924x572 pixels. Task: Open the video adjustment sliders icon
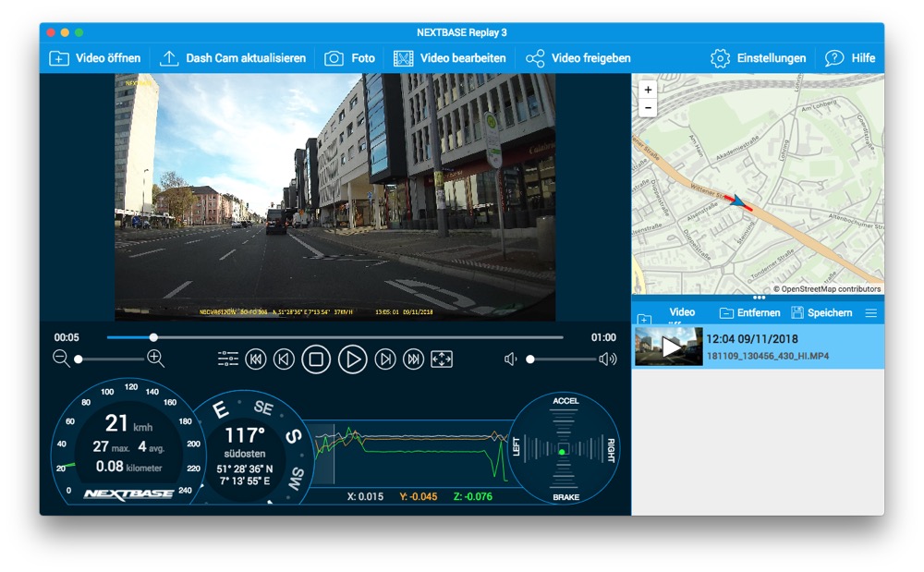228,359
